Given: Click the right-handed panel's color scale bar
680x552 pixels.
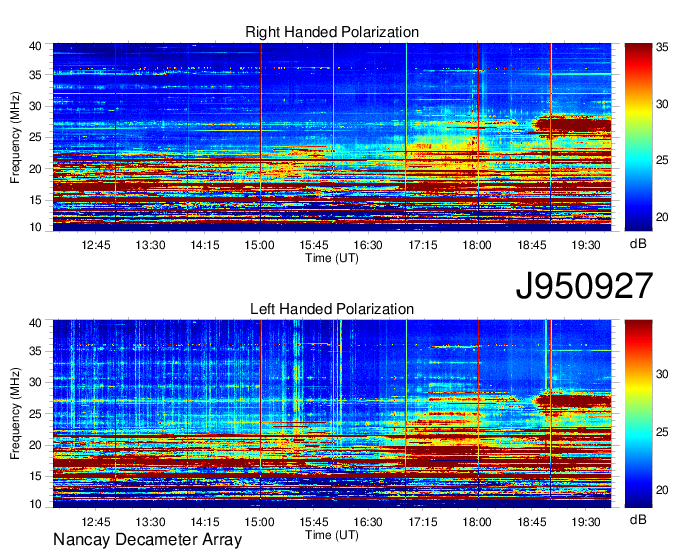Looking at the screenshot, I should (x=638, y=137).
